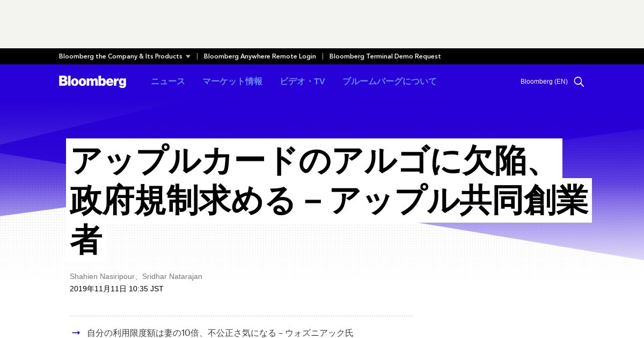Open Bloomberg Anywhere Remote Login link
This screenshot has height=338, width=644.
tap(260, 56)
